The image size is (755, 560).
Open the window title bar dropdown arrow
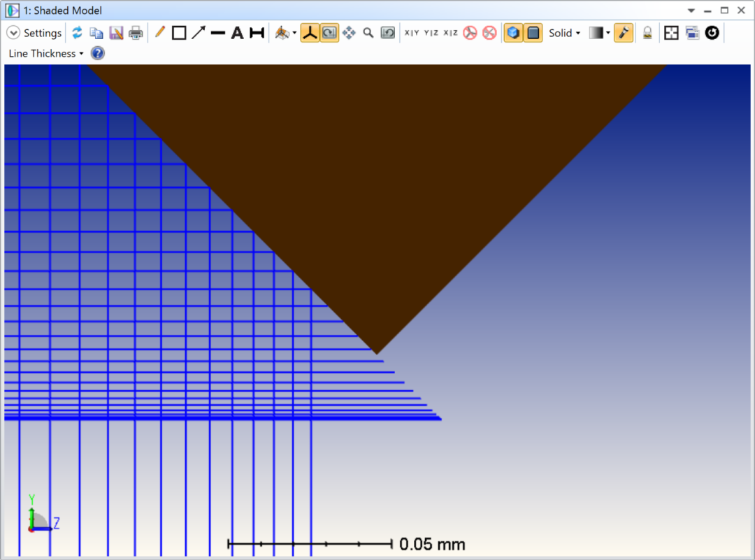(x=691, y=10)
